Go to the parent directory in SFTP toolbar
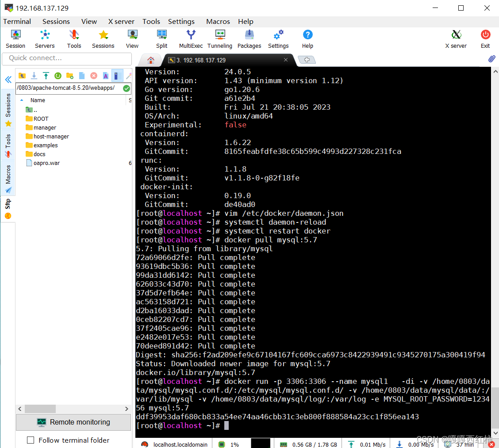 click(22, 76)
